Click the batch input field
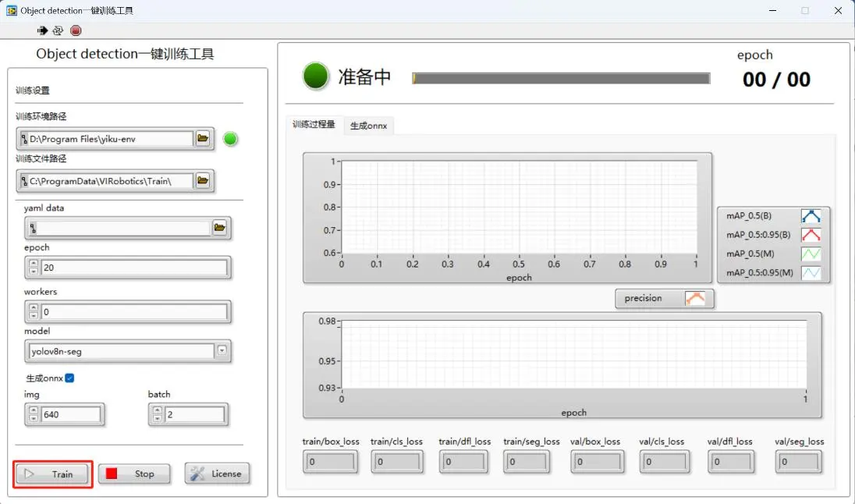 click(195, 414)
